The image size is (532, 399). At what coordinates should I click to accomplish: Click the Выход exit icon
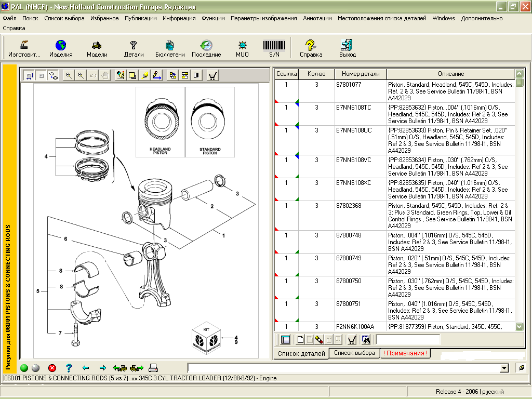point(347,45)
